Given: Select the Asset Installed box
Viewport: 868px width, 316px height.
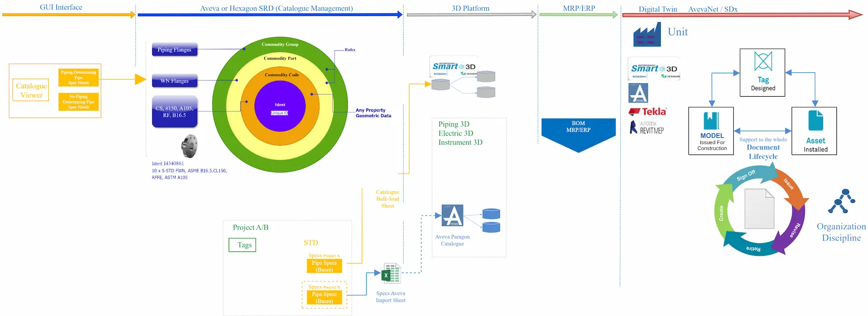Looking at the screenshot, I should coord(814,131).
